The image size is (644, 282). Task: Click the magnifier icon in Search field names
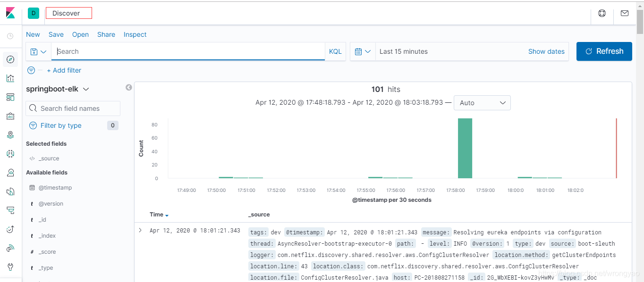click(x=33, y=108)
